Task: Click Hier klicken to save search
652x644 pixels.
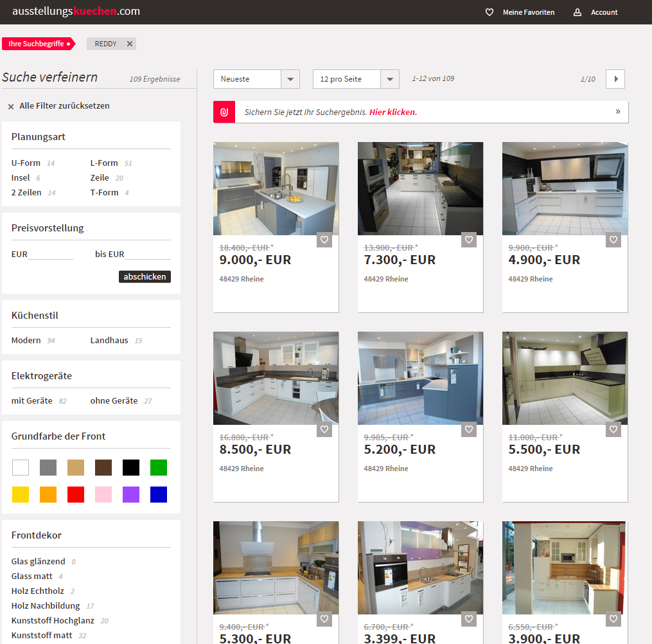Action: pyautogui.click(x=393, y=112)
